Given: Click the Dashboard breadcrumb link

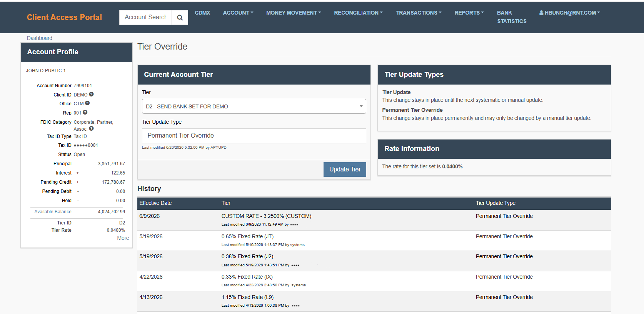Looking at the screenshot, I should click(40, 38).
